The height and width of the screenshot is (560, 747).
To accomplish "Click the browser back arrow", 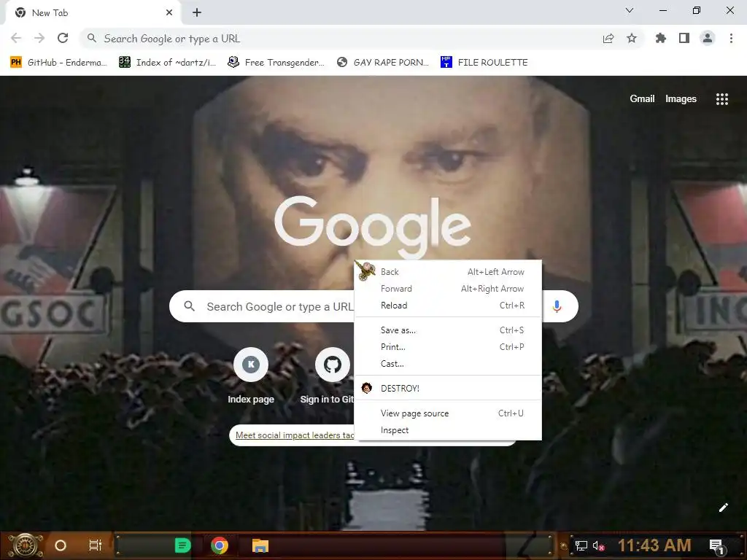I will coord(16,38).
